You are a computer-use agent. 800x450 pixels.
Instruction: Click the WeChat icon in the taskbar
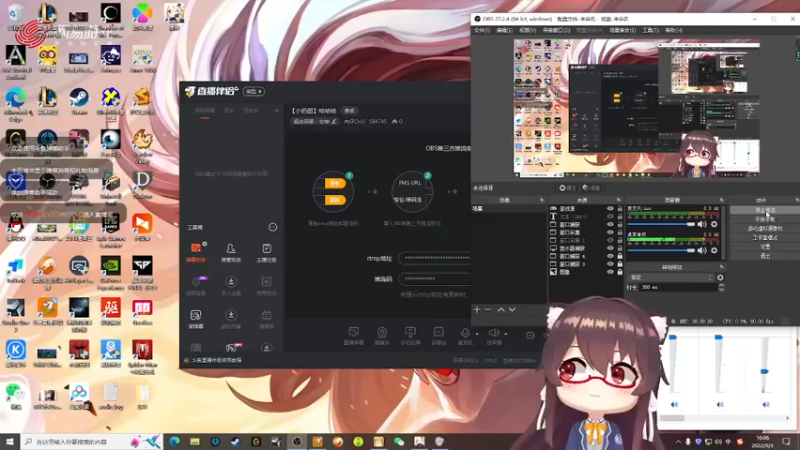[399, 441]
